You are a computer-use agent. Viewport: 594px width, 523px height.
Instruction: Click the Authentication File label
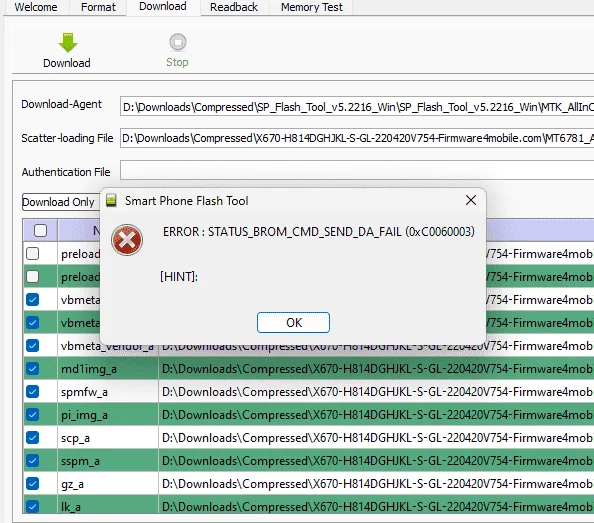(66, 172)
